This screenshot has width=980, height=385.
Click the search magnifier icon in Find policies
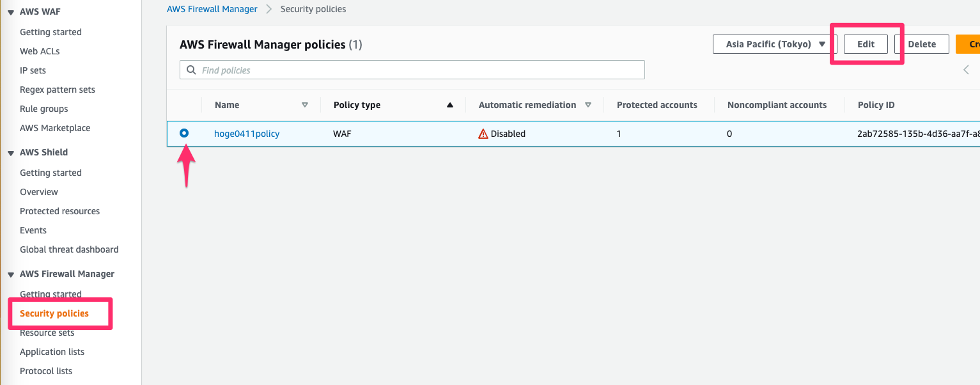click(x=191, y=70)
